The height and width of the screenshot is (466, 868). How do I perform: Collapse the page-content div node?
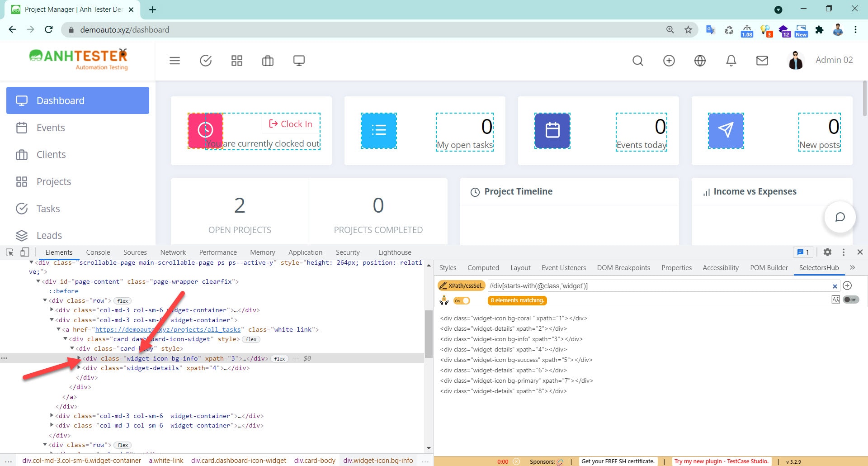pyautogui.click(x=38, y=281)
